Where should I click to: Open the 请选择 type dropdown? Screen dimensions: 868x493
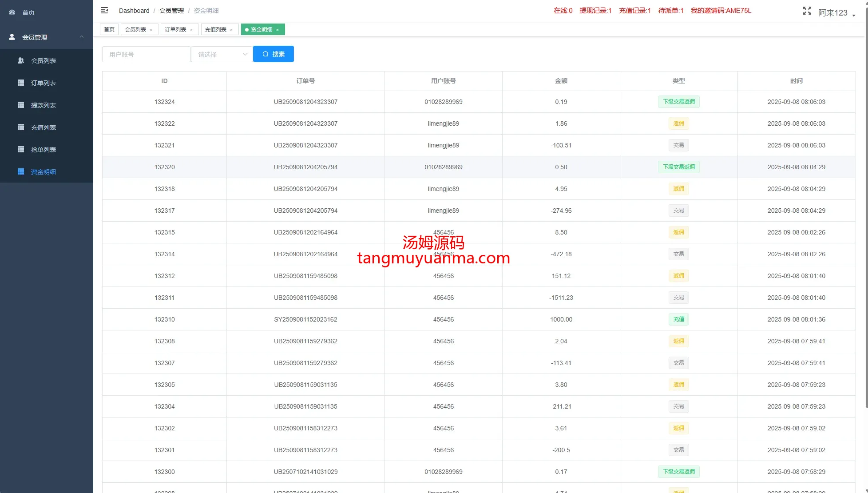[222, 54]
